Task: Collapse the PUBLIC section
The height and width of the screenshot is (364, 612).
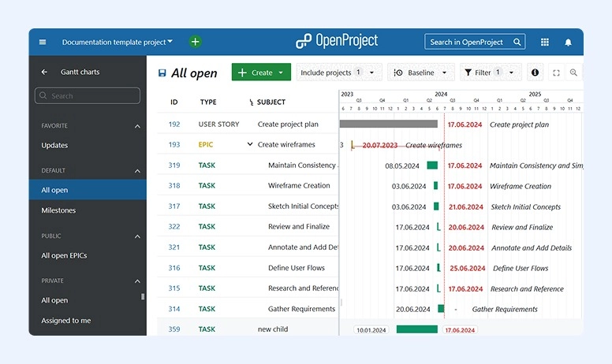Action: (x=137, y=236)
